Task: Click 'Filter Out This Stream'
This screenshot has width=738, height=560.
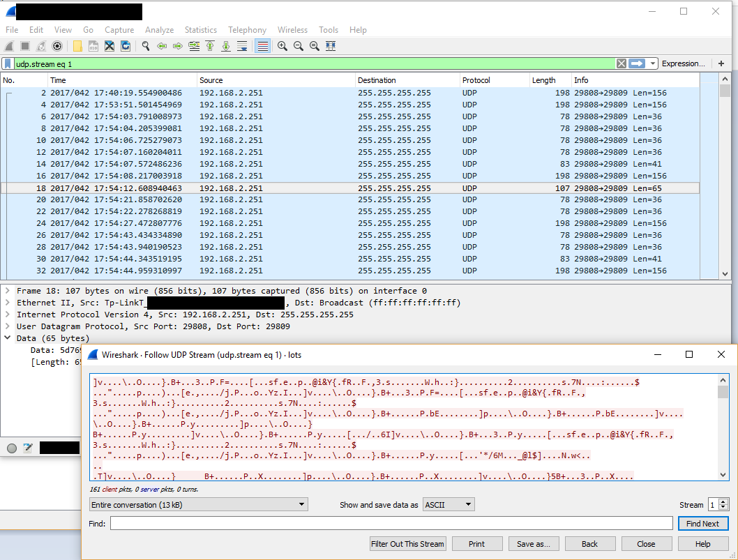Action: [407, 543]
